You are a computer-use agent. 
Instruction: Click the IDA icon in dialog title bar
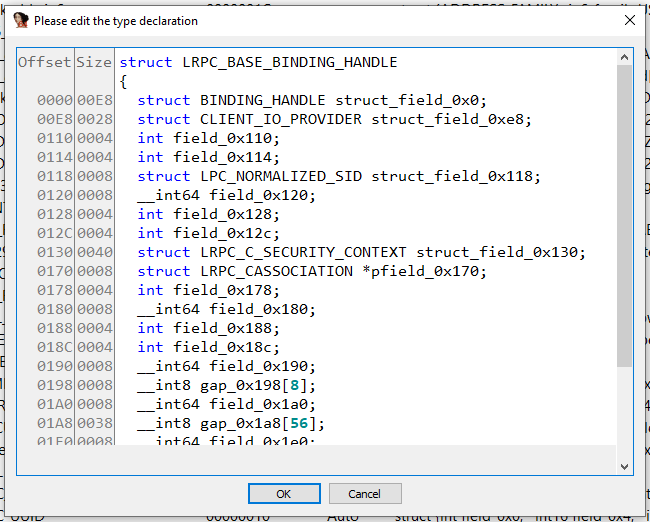21,20
